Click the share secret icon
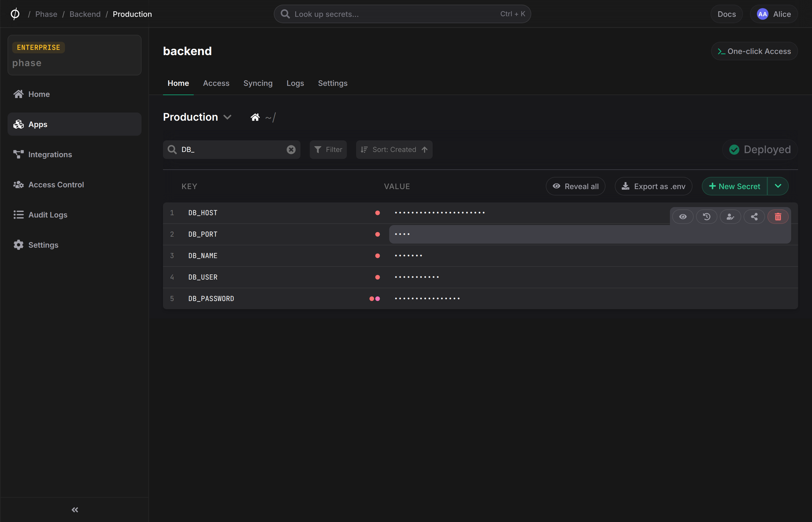The image size is (812, 522). coord(754,217)
